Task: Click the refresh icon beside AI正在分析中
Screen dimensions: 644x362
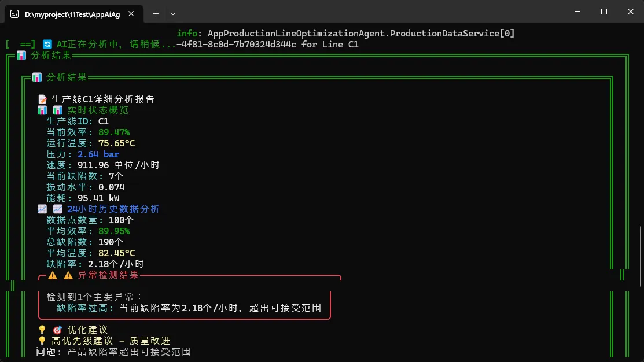Action: [x=47, y=45]
